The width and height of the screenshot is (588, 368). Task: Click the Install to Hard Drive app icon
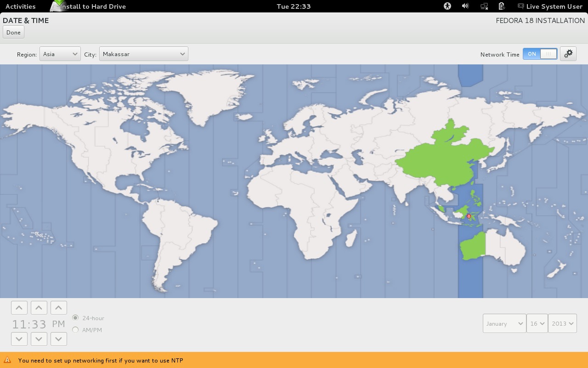(58, 6)
